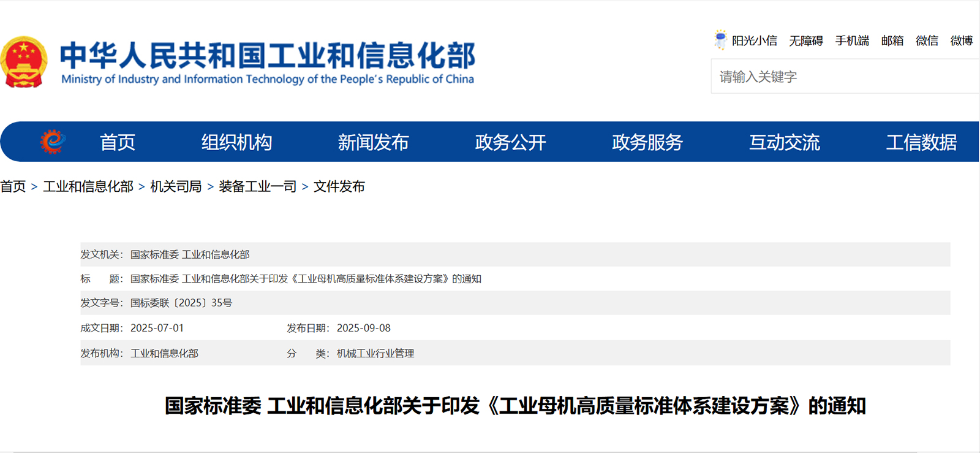This screenshot has width=980, height=453.
Task: Click the bold article headline about 工业母机高质量标准体系建设方案
Action: 515,406
